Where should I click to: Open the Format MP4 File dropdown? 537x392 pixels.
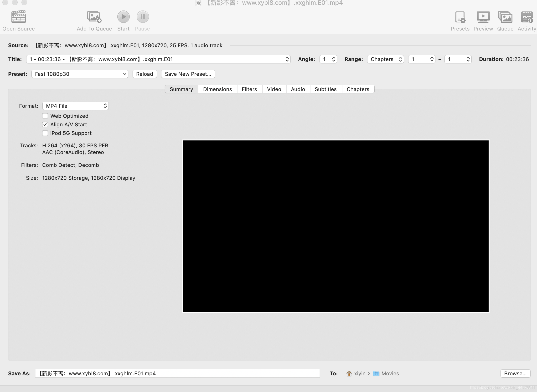pos(75,106)
